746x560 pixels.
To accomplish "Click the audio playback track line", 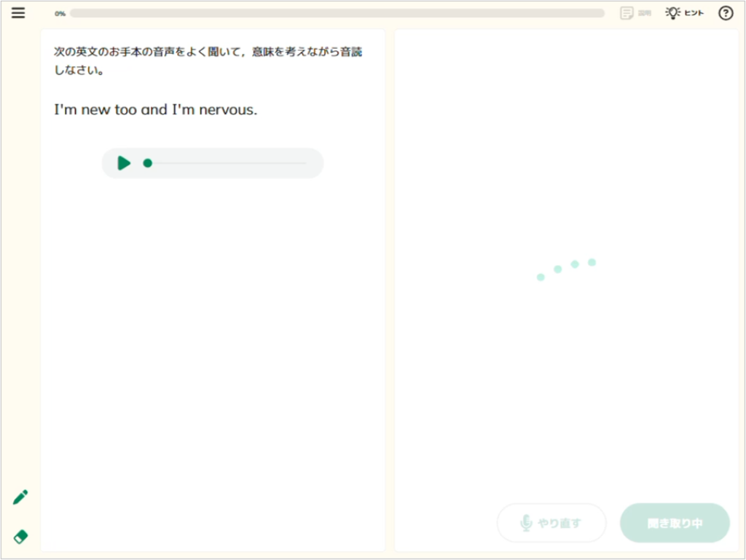I will pyautogui.click(x=224, y=163).
